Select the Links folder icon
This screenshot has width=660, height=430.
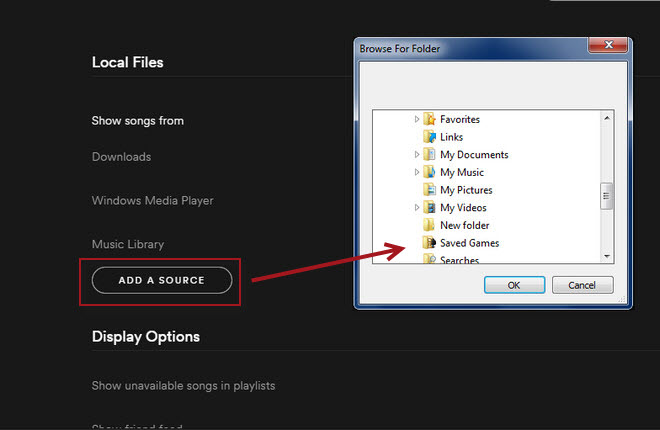click(x=430, y=137)
